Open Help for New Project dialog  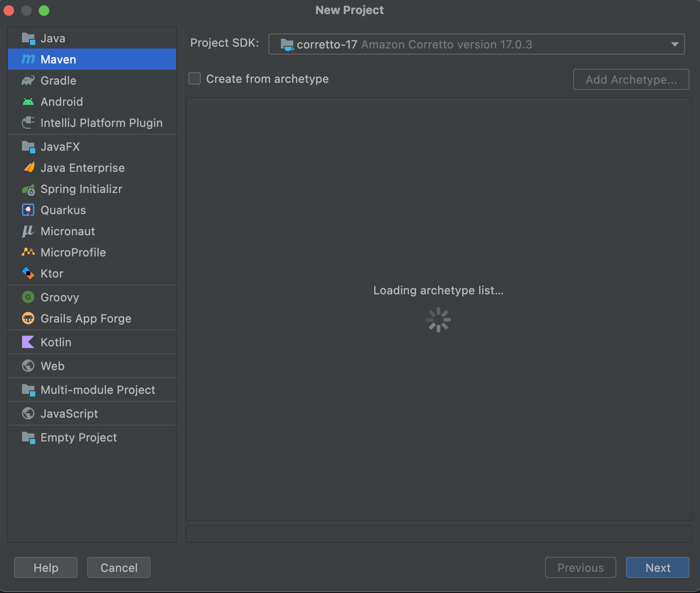point(46,567)
